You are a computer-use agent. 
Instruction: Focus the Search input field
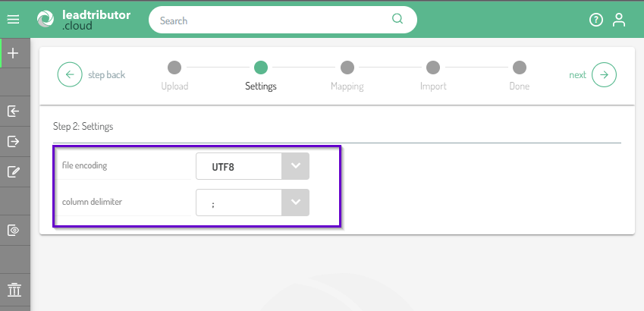273,20
